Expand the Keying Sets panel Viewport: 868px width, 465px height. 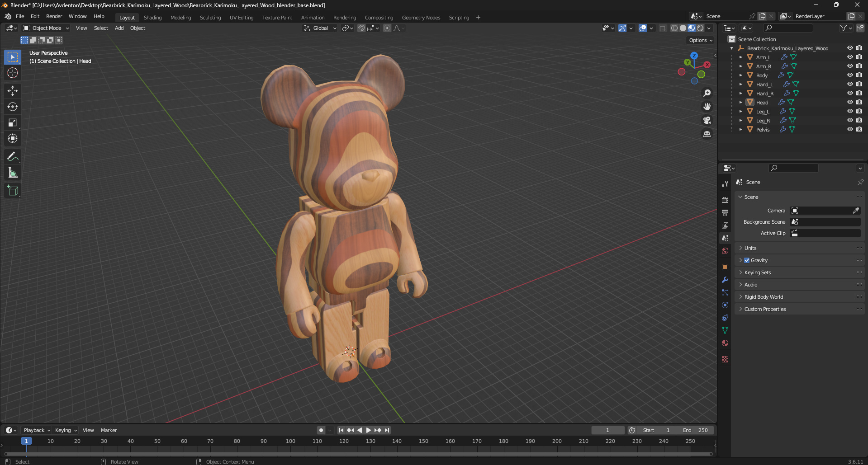point(799,272)
